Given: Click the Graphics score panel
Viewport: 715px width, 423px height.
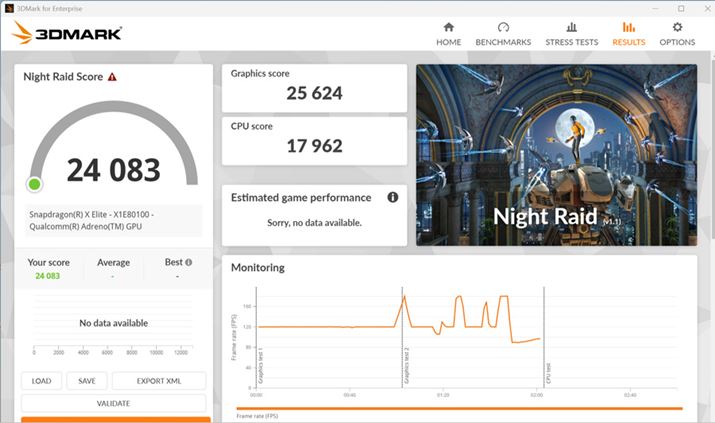Looking at the screenshot, I should (x=314, y=87).
